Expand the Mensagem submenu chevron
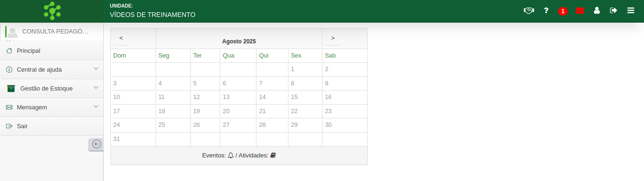The image size is (644, 181). click(x=96, y=107)
